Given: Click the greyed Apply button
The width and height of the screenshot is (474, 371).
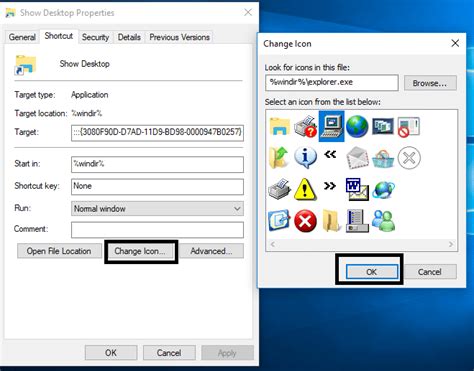Looking at the screenshot, I should (x=227, y=353).
